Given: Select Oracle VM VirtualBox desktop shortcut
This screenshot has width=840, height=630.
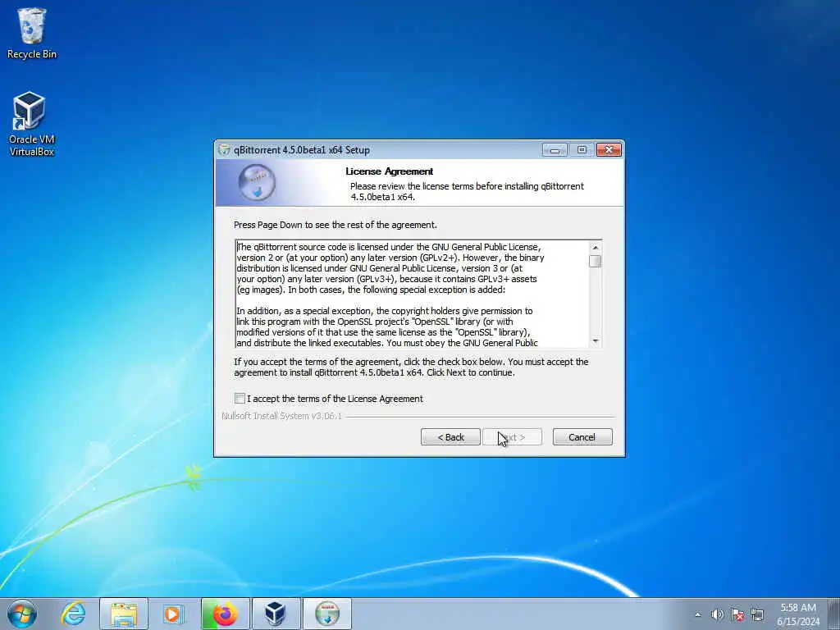Looking at the screenshot, I should pos(32,125).
